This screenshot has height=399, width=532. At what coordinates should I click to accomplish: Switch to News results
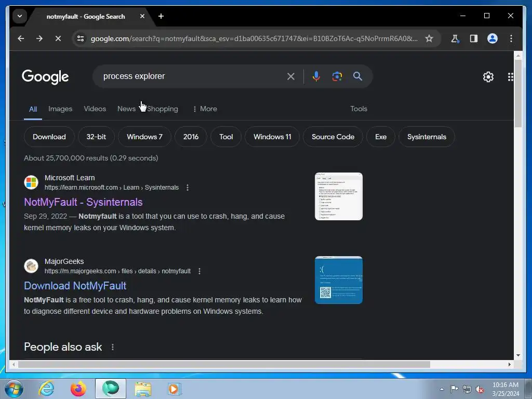126,109
